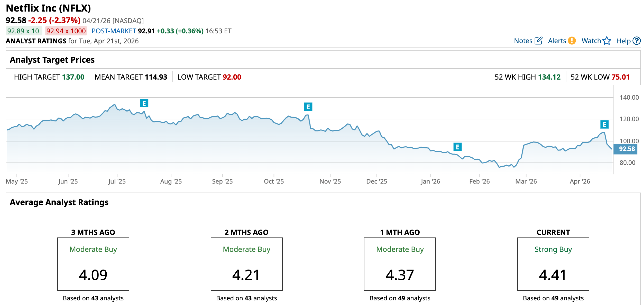Open the Help link

(x=623, y=41)
